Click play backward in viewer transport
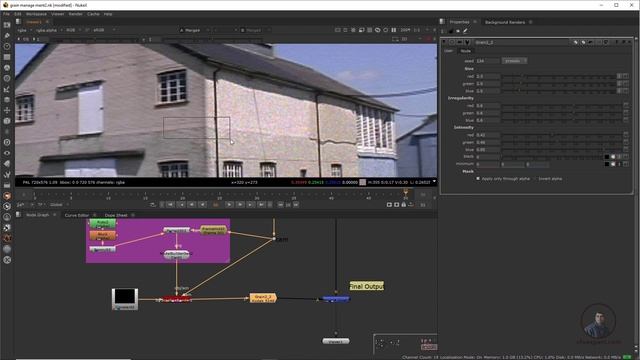 click(x=202, y=204)
